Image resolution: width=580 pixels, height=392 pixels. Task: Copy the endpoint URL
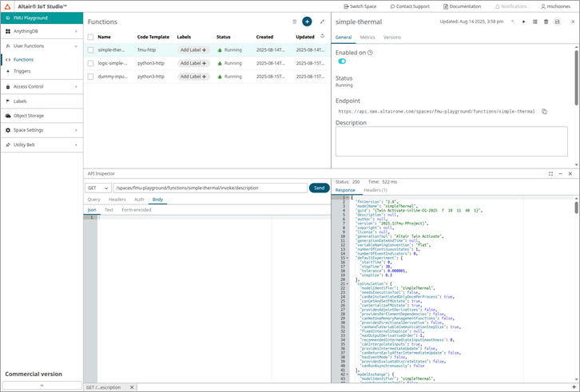(x=545, y=112)
